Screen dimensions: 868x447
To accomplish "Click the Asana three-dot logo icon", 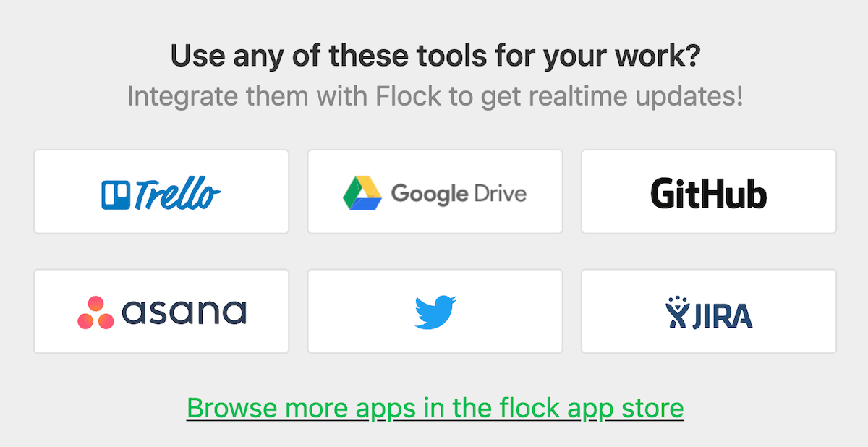I will pos(95,312).
